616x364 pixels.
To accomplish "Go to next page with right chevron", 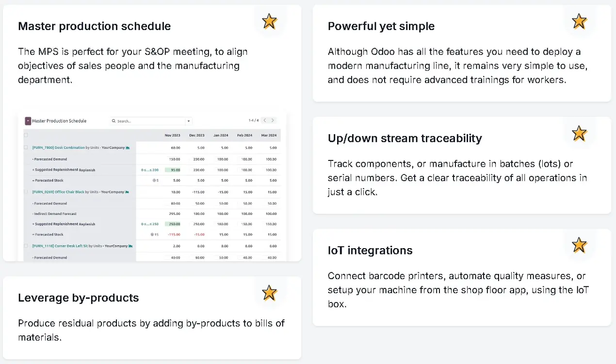I will tap(273, 120).
